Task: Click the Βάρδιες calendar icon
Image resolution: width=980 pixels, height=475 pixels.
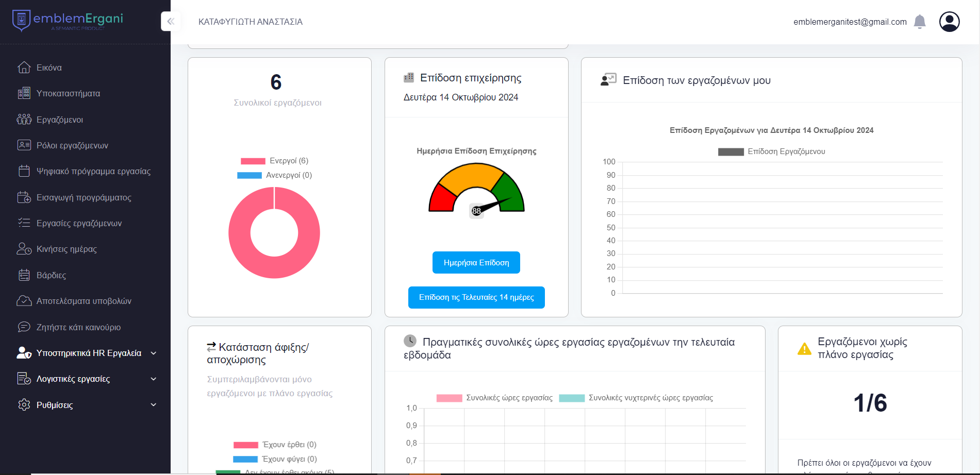Action: 24,275
